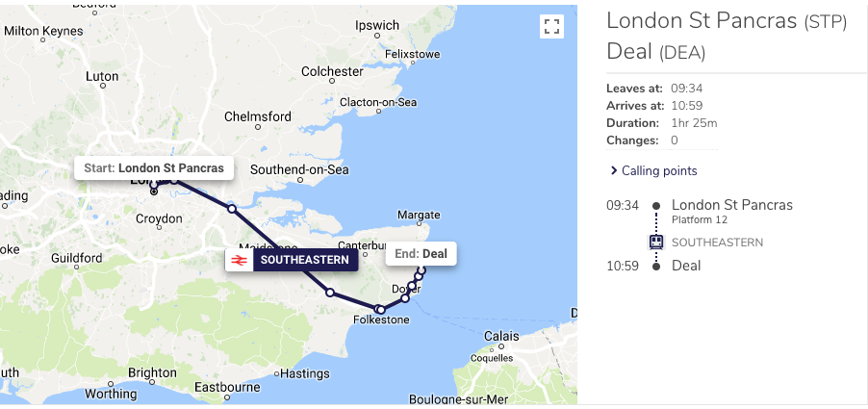Screen dimensions: 868x409
Task: Select the London St Pancras departure dot
Action: click(x=656, y=206)
